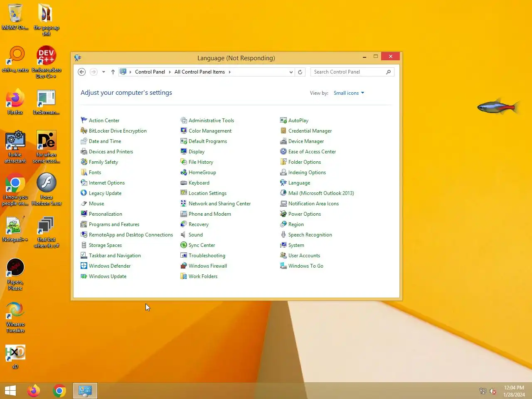Click the User Accounts icon
Viewport: 532px width, 399px height.
(283, 255)
